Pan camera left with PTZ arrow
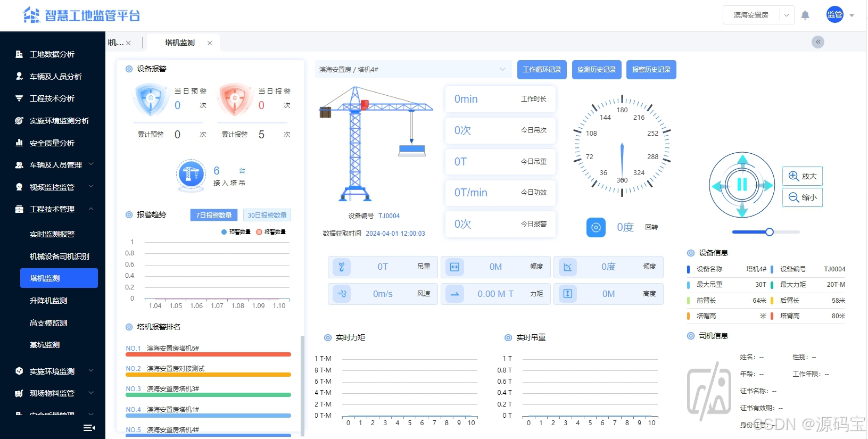The width and height of the screenshot is (868, 439). point(717,186)
